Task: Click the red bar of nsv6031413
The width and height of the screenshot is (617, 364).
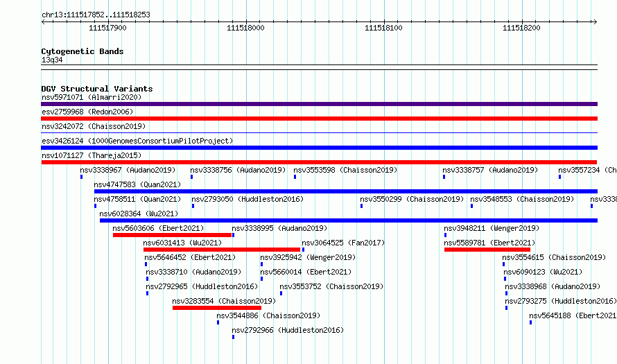Action: (222, 250)
